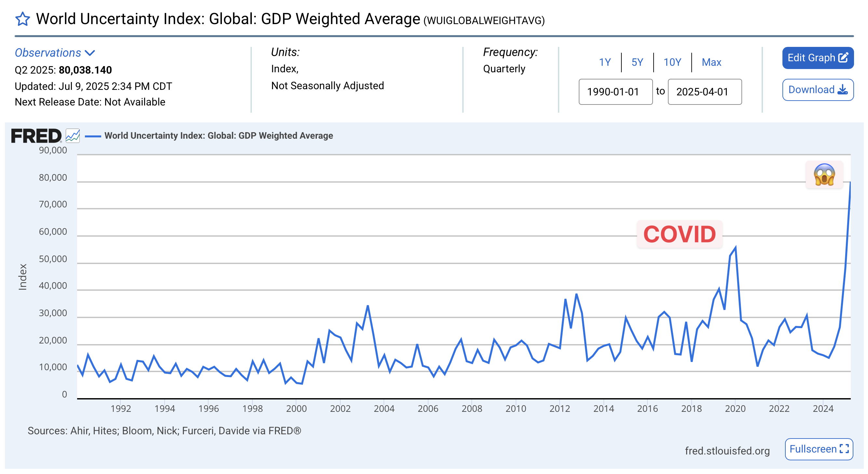
Task: Click the FRED wordmark logo
Action: click(x=36, y=136)
